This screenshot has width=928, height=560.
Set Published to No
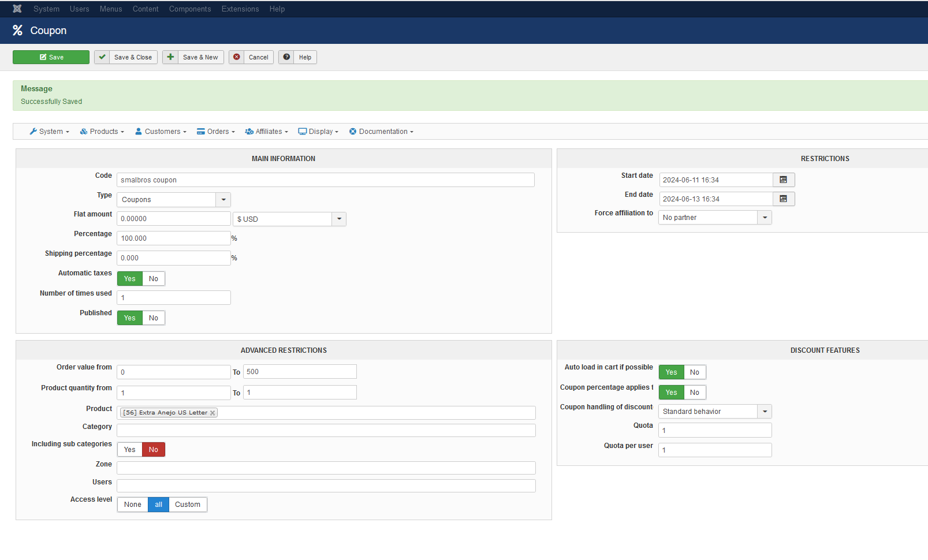[x=154, y=318]
